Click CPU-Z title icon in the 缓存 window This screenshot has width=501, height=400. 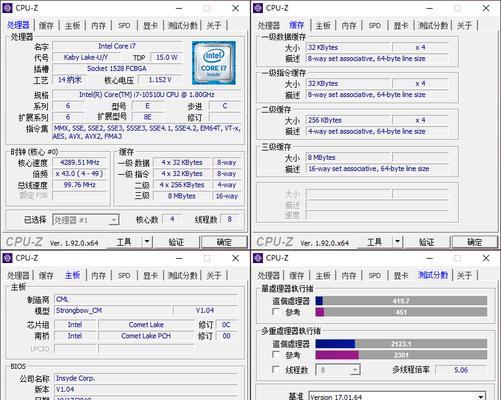pyautogui.click(x=258, y=8)
